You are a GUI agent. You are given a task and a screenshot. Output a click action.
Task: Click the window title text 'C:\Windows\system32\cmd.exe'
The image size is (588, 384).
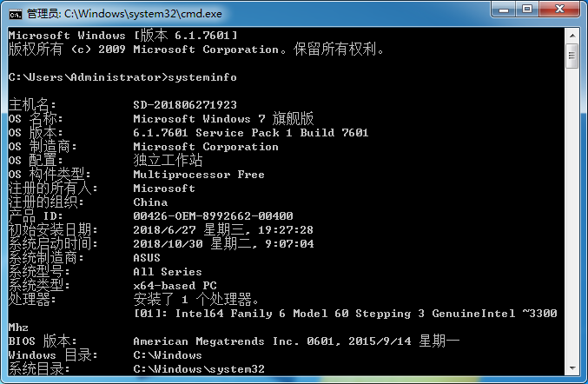(143, 14)
